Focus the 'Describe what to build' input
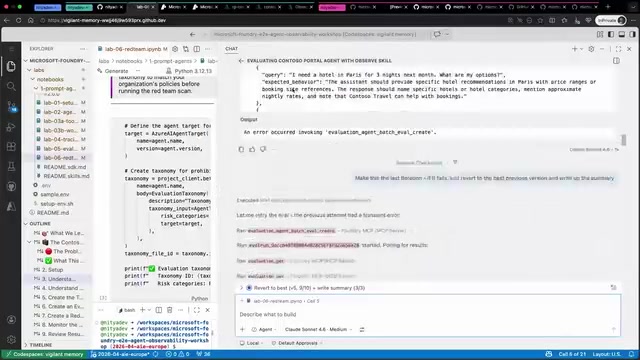Viewport: 640px width, 360px height. pos(427,315)
